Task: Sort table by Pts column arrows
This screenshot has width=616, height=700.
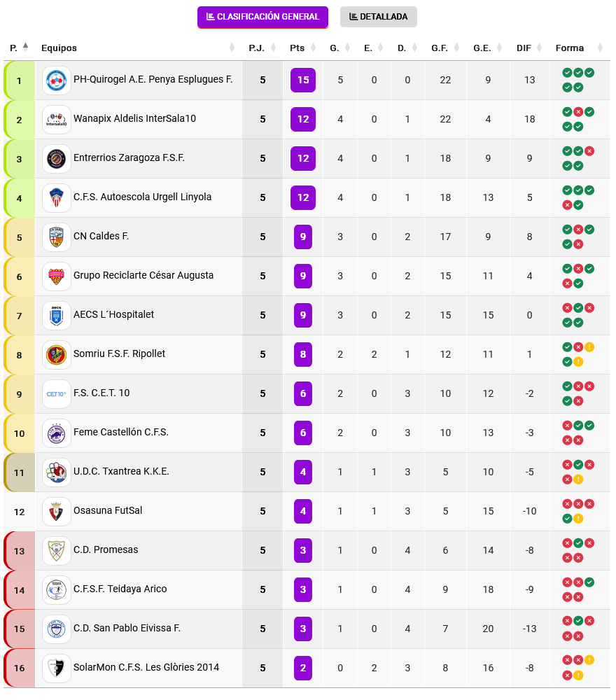Action: [x=314, y=48]
